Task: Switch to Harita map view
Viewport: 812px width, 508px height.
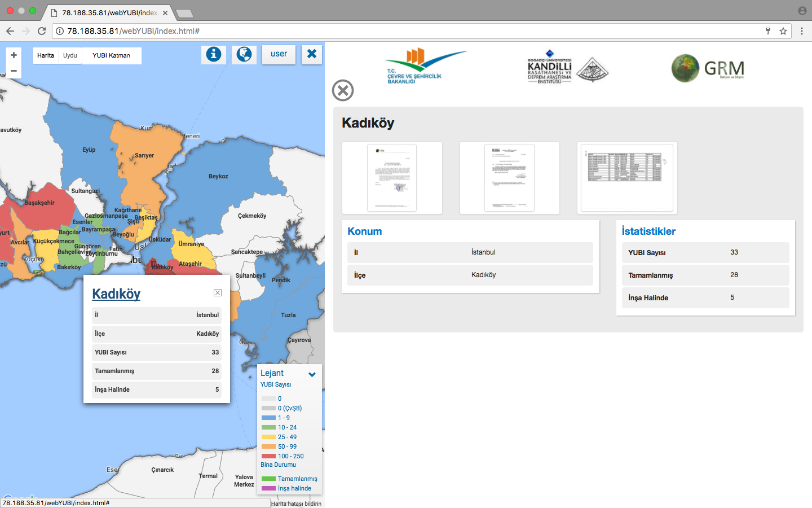Action: 46,55
